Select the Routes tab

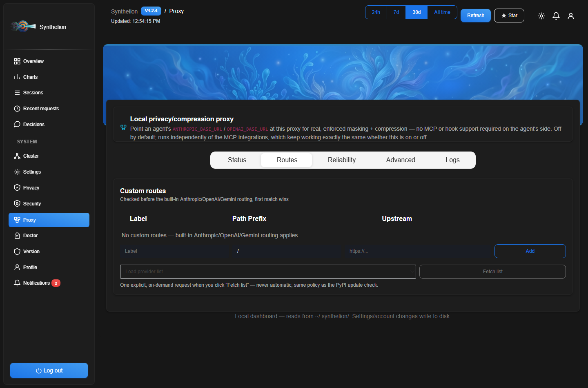pos(287,160)
